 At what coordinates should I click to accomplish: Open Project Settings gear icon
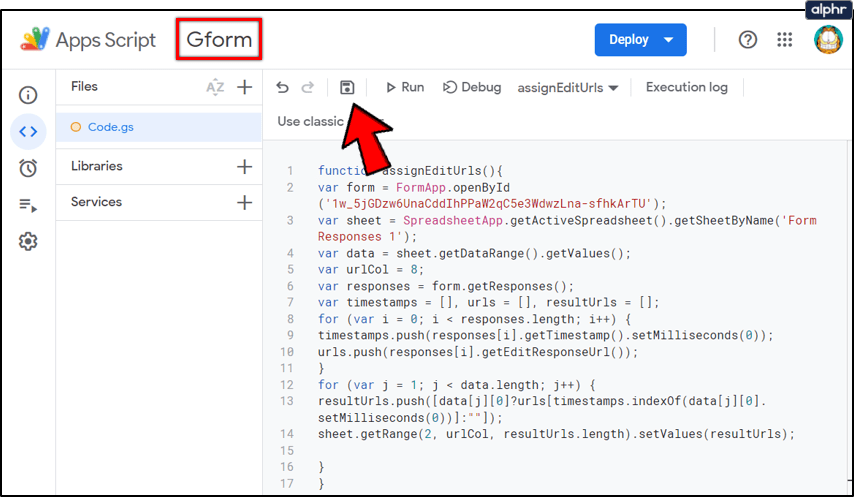click(28, 241)
